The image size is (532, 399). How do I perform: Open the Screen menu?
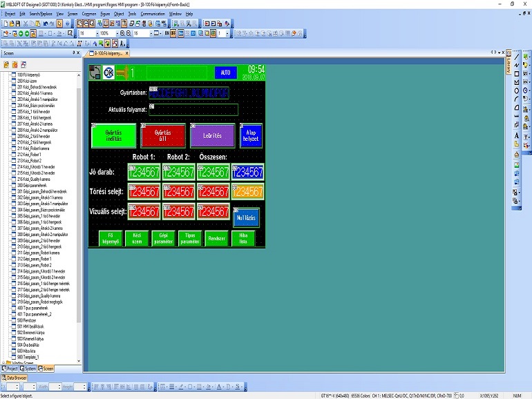point(73,14)
